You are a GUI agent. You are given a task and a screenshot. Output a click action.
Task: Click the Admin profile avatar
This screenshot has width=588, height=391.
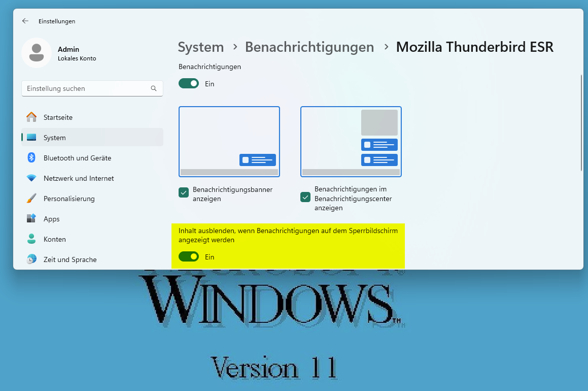[x=37, y=53]
